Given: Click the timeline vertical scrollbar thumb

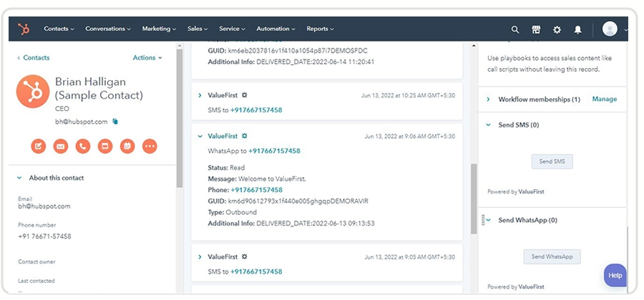Looking at the screenshot, I should coord(474,198).
